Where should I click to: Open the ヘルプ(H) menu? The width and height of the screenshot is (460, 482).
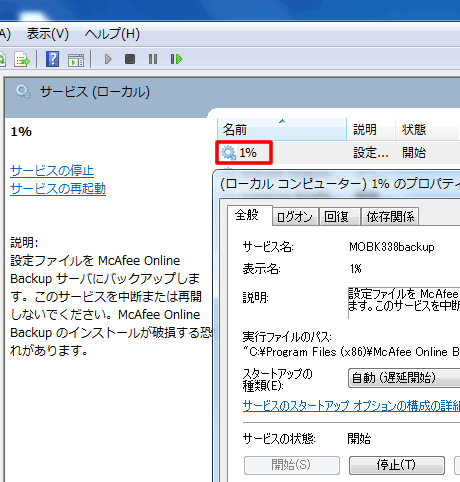pyautogui.click(x=112, y=34)
